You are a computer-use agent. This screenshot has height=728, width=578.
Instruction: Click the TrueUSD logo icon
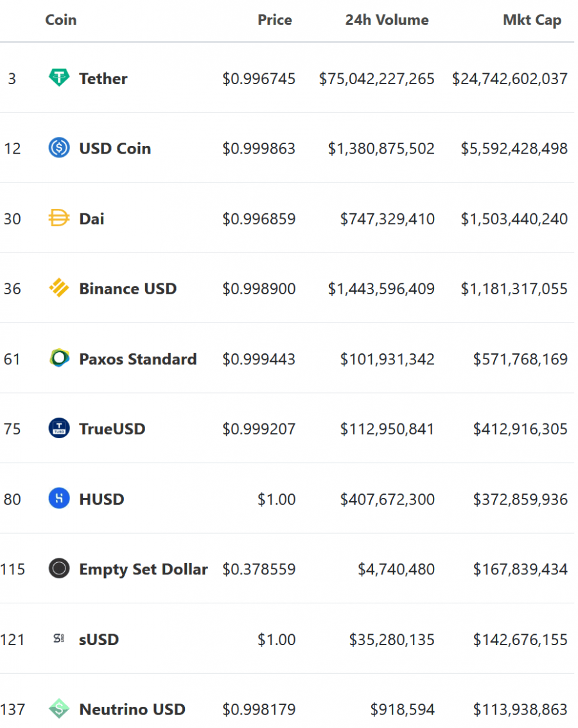point(59,429)
